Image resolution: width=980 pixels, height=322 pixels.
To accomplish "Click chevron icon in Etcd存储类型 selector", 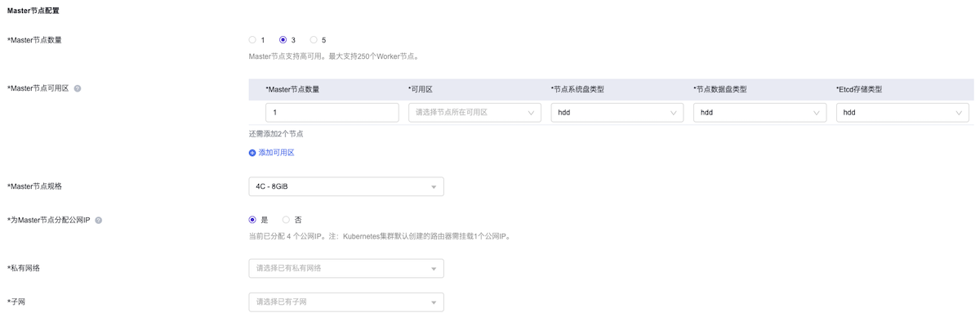I will pos(959,113).
